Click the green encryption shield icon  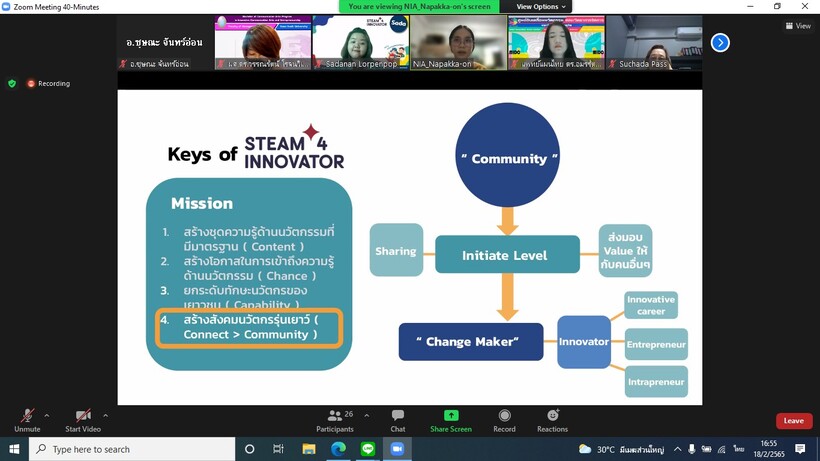(12, 84)
